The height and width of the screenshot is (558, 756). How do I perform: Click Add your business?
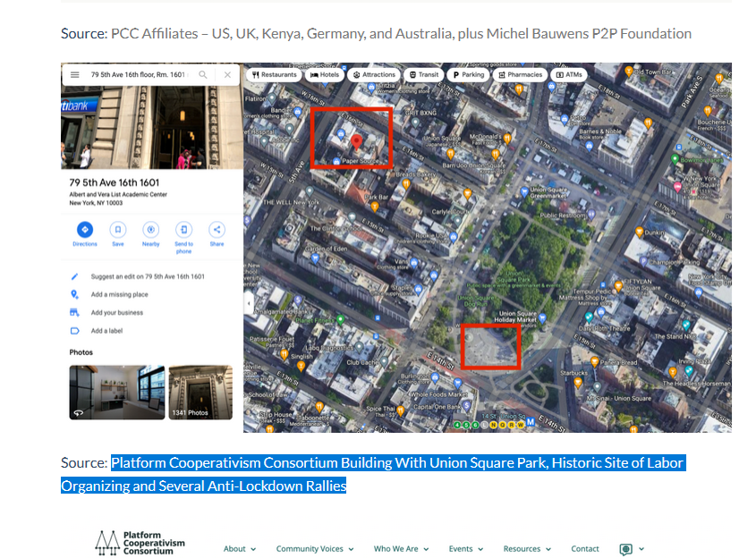coord(117,313)
